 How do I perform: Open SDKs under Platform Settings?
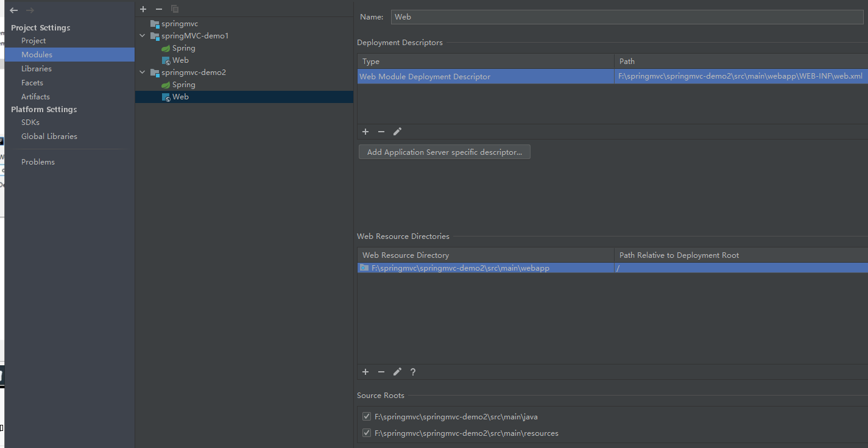pos(30,123)
